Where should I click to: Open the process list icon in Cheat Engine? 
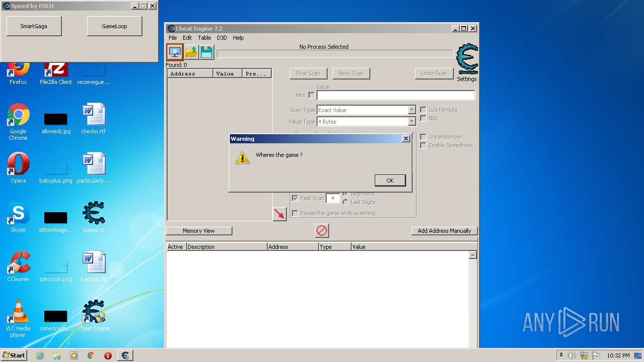pos(175,52)
